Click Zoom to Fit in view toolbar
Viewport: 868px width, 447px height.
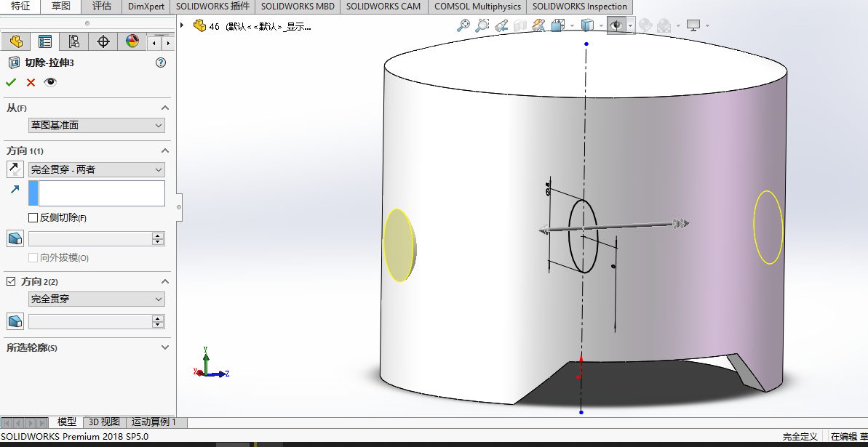pyautogui.click(x=463, y=25)
